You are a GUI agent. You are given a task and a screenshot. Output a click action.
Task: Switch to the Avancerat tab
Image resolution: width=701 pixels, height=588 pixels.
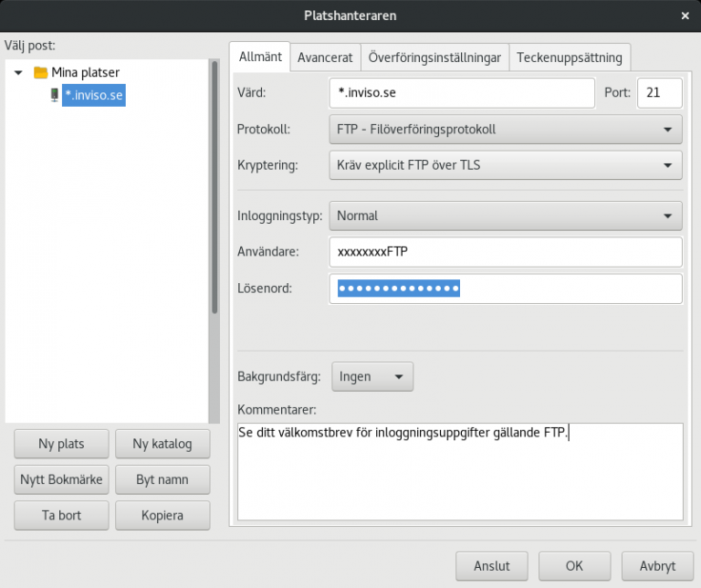coord(325,57)
